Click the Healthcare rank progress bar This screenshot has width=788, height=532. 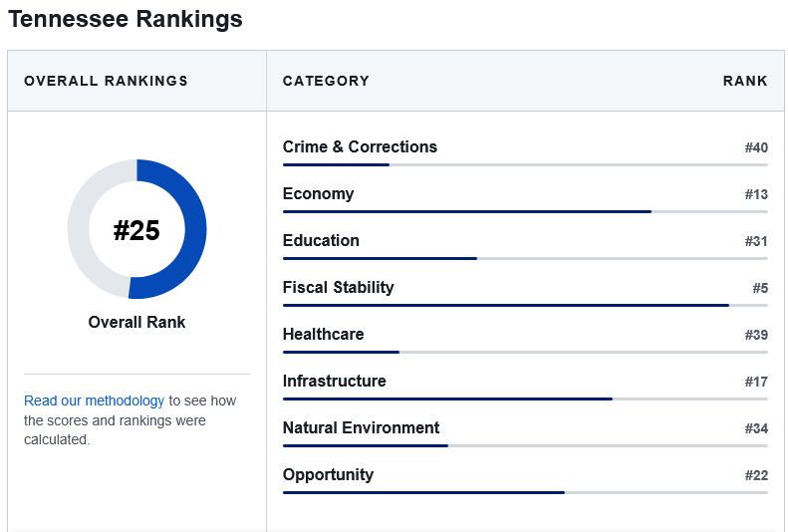coord(525,352)
